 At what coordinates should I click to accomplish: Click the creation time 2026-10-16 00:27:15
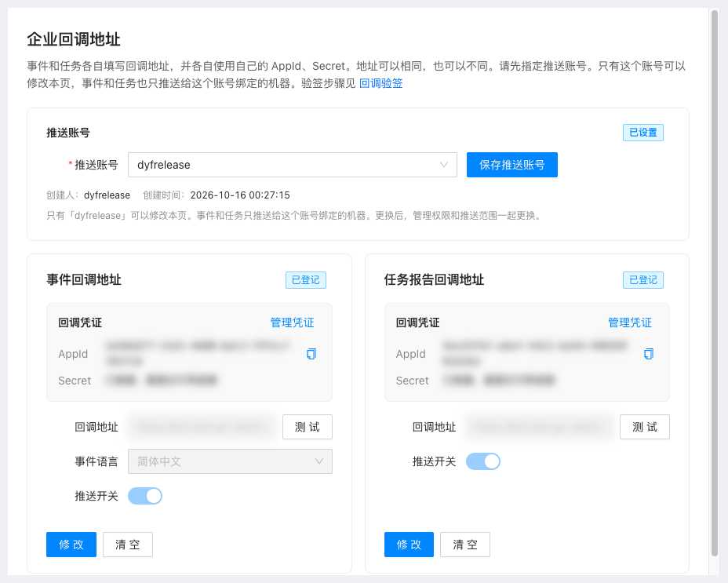click(240, 195)
